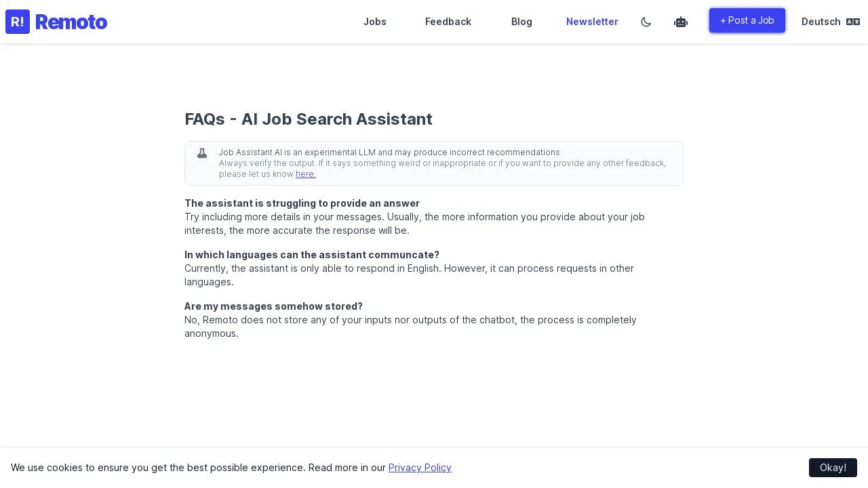Click the + Post a Job button
This screenshot has height=488, width=868.
coord(747,20)
